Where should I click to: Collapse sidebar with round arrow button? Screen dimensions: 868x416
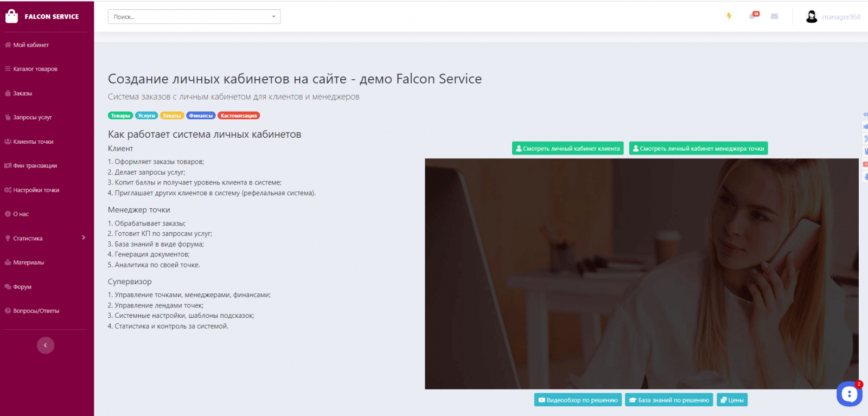tap(46, 345)
